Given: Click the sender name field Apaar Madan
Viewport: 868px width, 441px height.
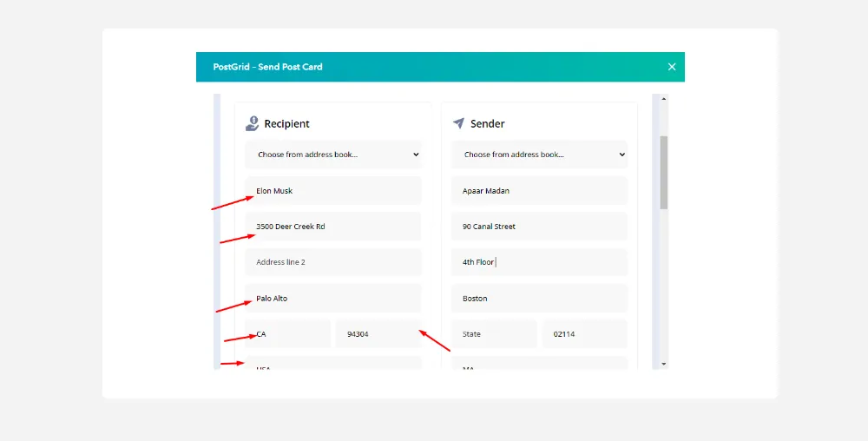Looking at the screenshot, I should [539, 191].
